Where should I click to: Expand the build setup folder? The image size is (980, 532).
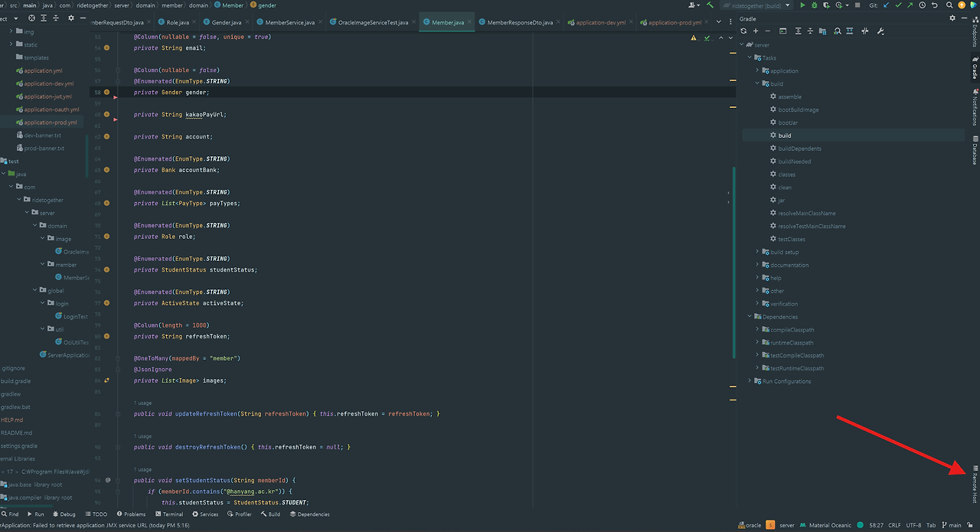(x=757, y=252)
